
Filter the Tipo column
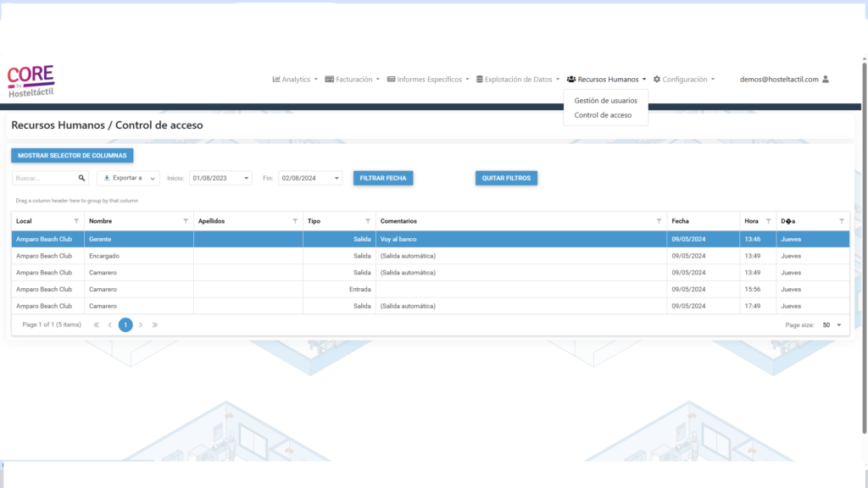(368, 221)
